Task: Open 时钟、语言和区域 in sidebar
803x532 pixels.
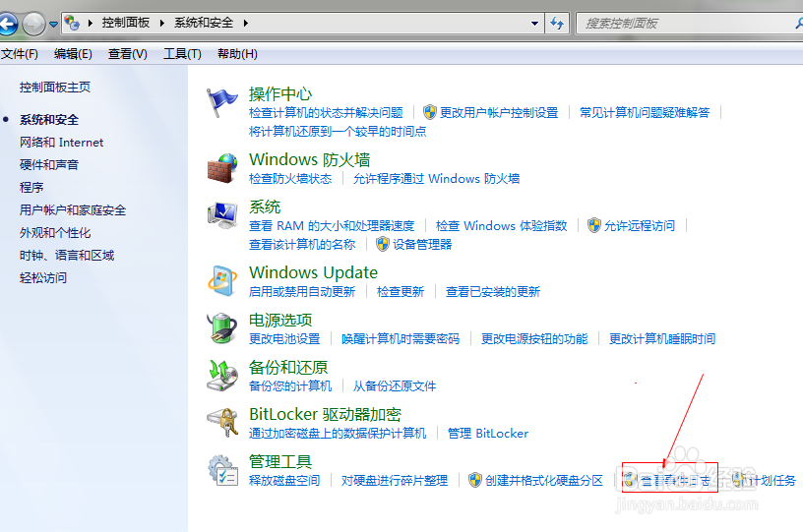Action: (67, 256)
